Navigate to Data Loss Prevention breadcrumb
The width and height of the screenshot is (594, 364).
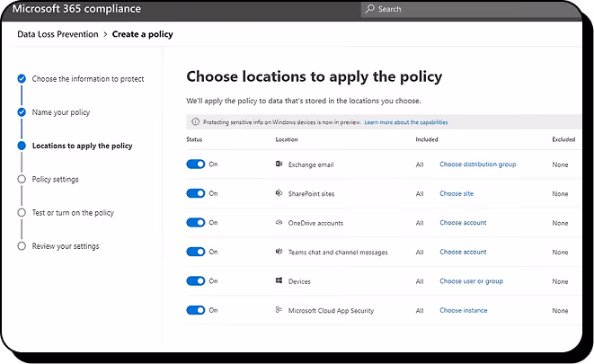[58, 34]
